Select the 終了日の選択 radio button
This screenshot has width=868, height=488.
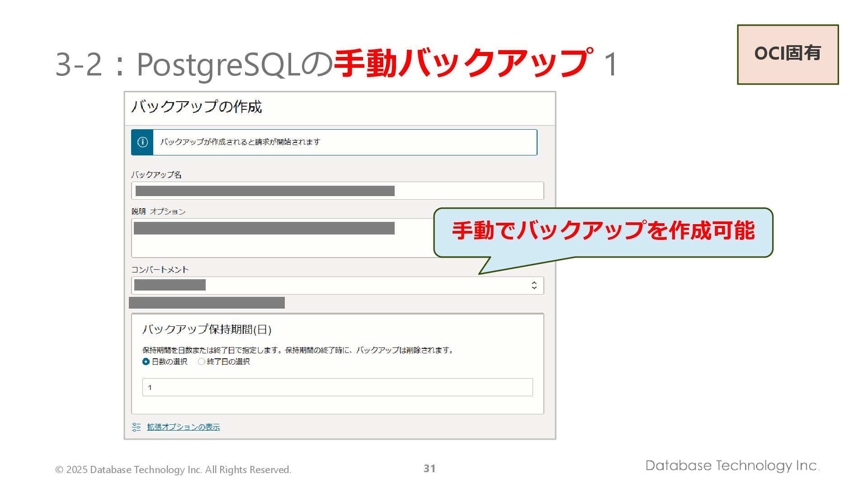[201, 361]
